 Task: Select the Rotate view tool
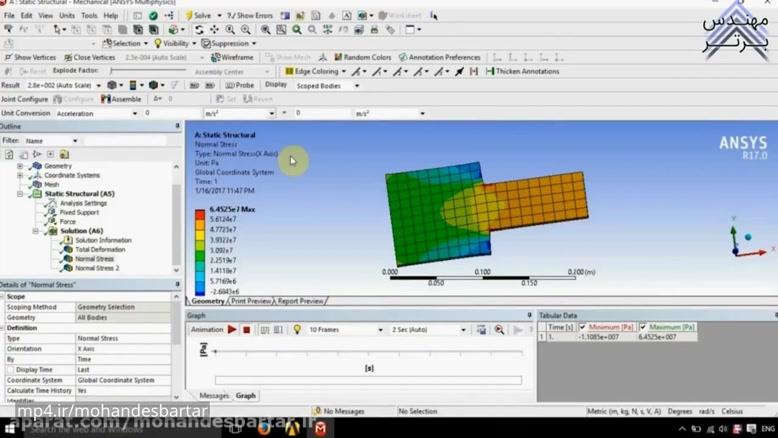point(199,30)
